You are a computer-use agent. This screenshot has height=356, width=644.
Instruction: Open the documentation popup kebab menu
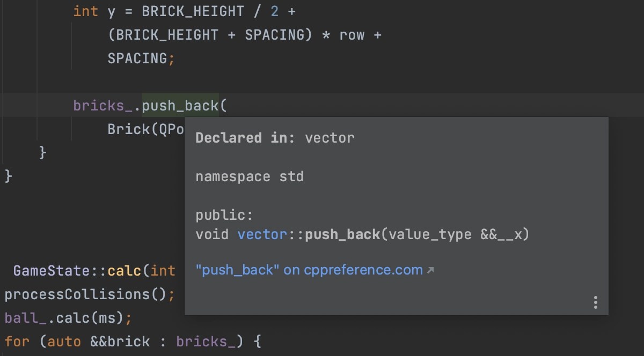(595, 302)
